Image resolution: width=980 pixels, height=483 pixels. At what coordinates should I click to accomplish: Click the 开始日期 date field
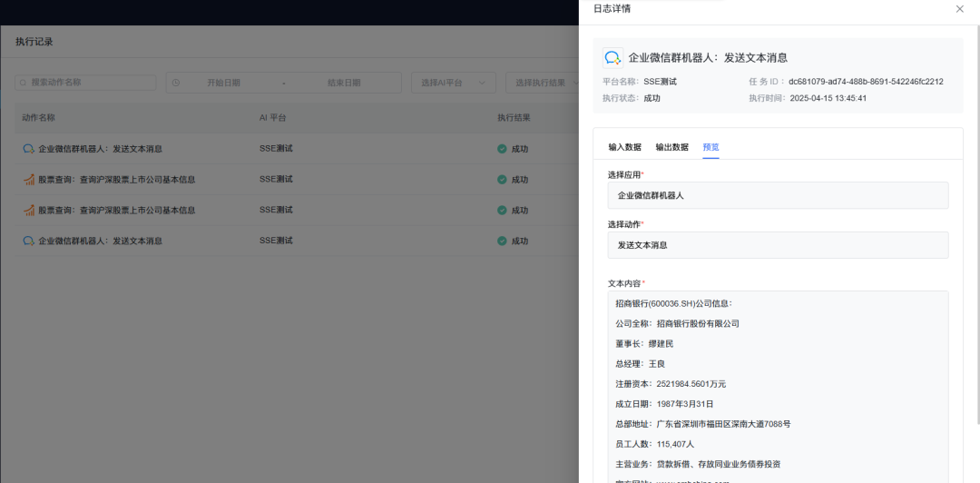[223, 83]
